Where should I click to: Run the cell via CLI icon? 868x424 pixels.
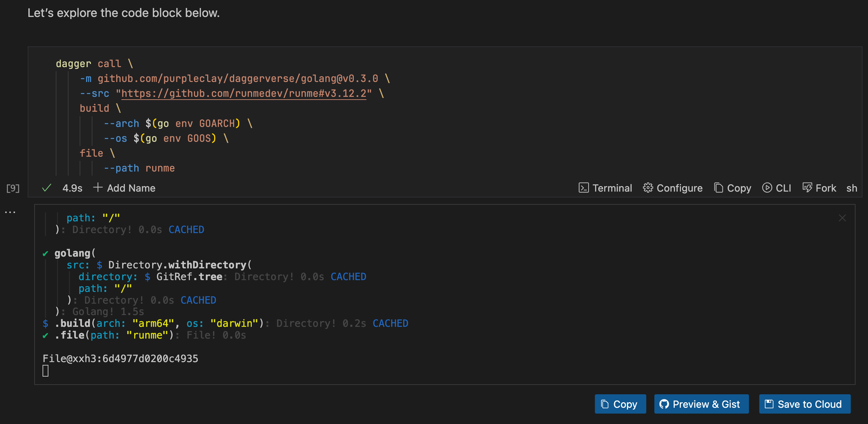click(767, 188)
